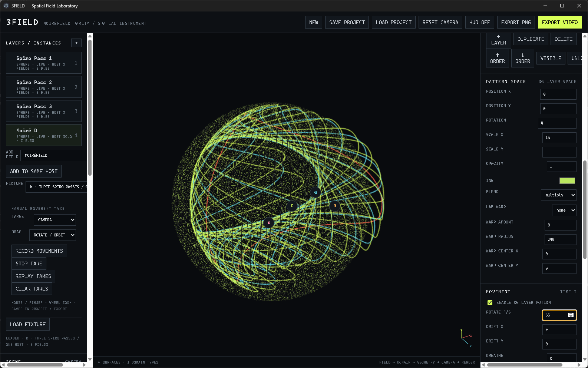Click the plus LAYER button

pos(499,40)
